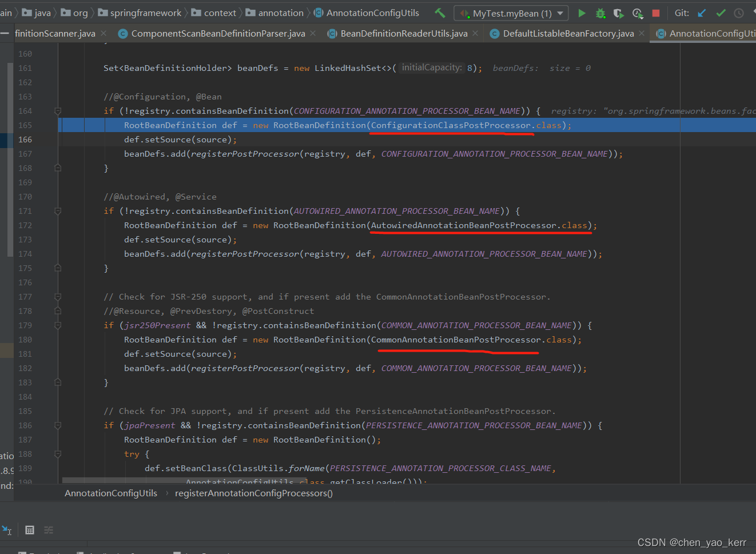This screenshot has width=756, height=554.
Task: Update project via Git blue arrow
Action: click(x=702, y=13)
